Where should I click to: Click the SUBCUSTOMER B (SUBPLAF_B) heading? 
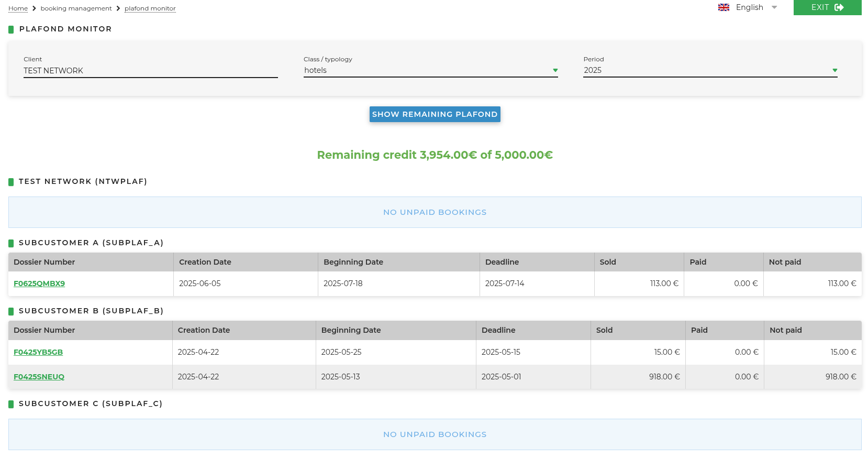91,311
